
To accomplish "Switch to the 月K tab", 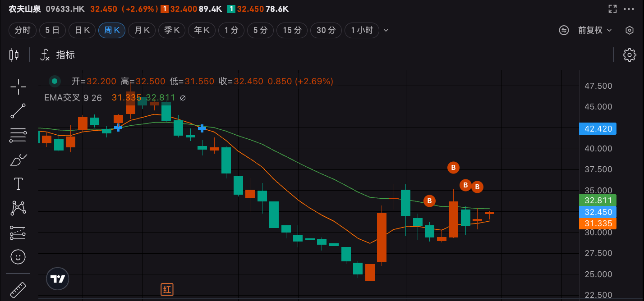I will click(x=142, y=30).
